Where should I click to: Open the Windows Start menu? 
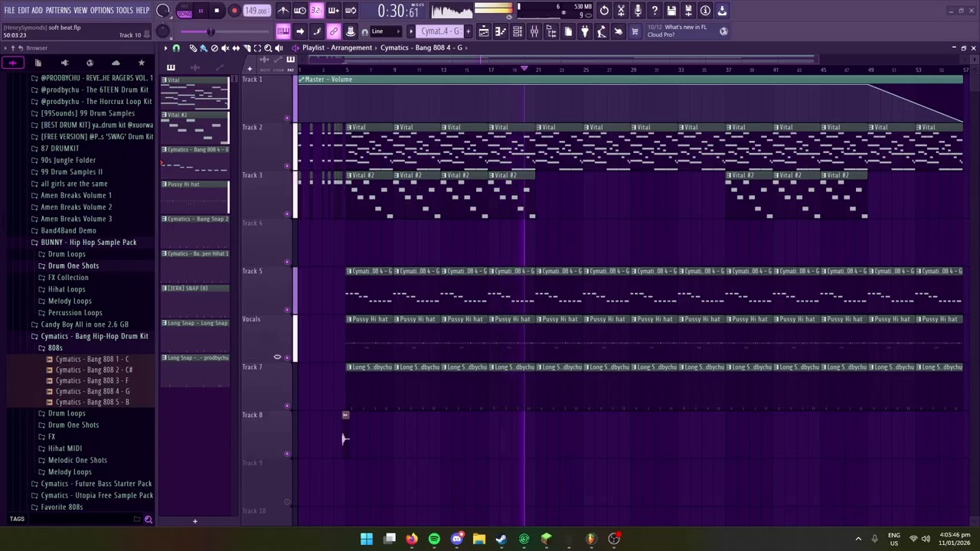pyautogui.click(x=367, y=539)
